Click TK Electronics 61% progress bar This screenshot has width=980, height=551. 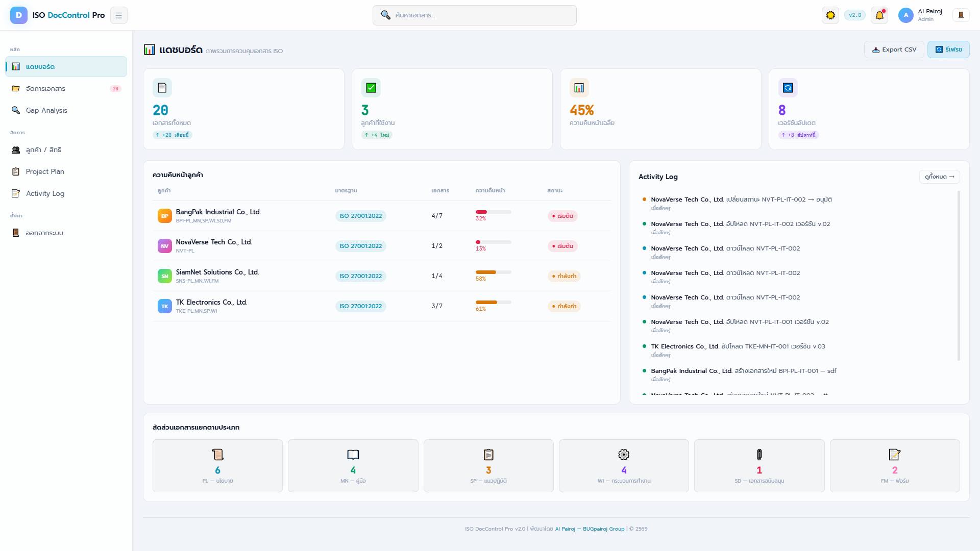(493, 302)
